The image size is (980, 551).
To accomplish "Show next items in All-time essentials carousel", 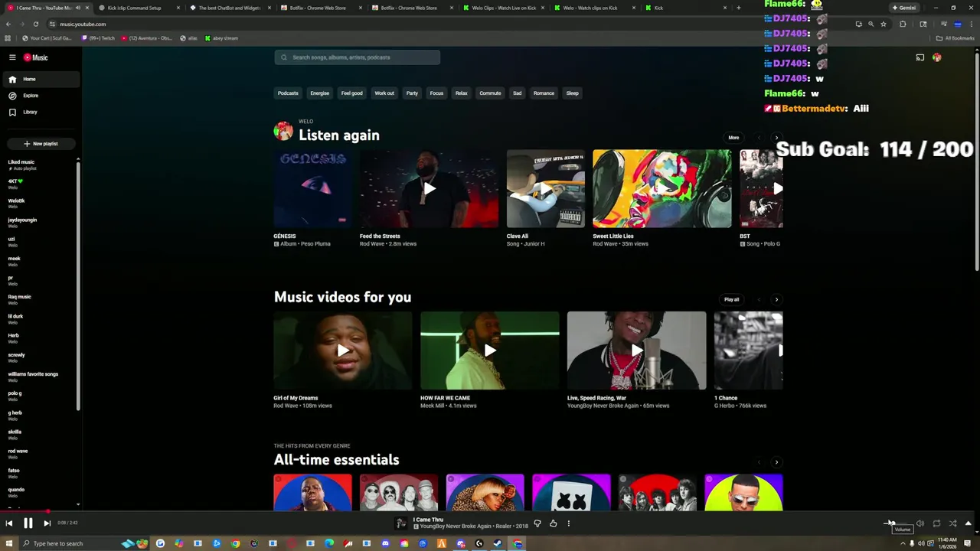I will pos(776,462).
